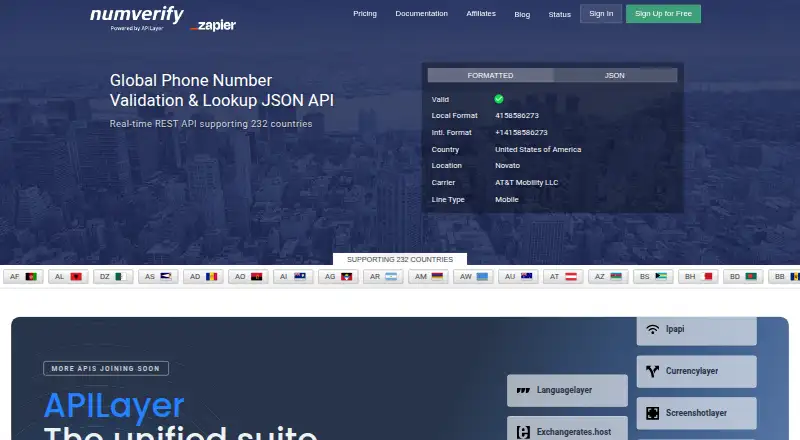This screenshot has width=800, height=440.
Task: Click the SUPPORTING 232 COUNTRIES label
Action: [400, 259]
